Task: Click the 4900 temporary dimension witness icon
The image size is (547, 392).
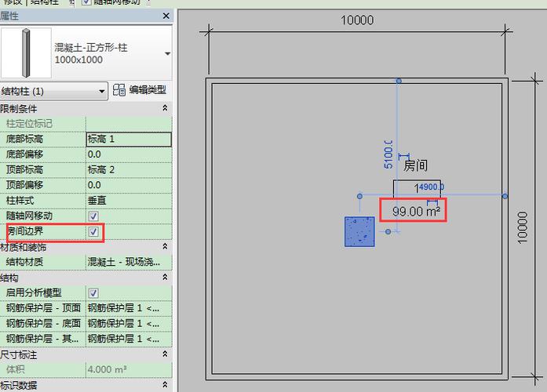Action: (432, 203)
